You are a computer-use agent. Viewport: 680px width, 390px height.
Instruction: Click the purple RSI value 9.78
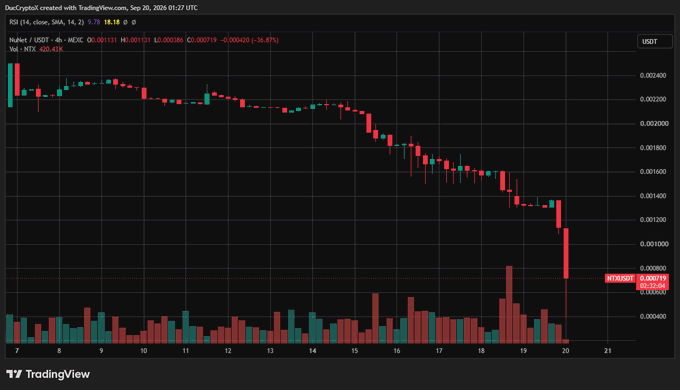(94, 22)
